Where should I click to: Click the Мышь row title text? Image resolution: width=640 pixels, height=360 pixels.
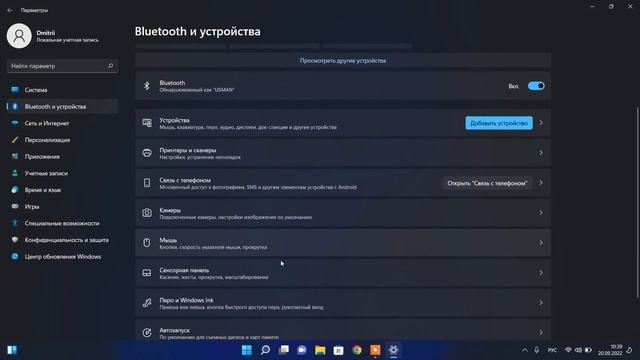tap(168, 240)
